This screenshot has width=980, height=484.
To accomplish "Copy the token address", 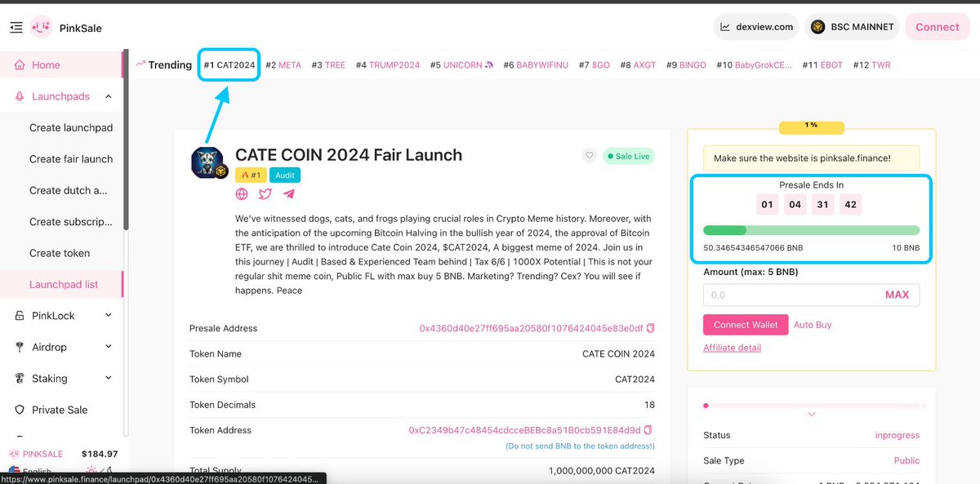I will pyautogui.click(x=648, y=430).
